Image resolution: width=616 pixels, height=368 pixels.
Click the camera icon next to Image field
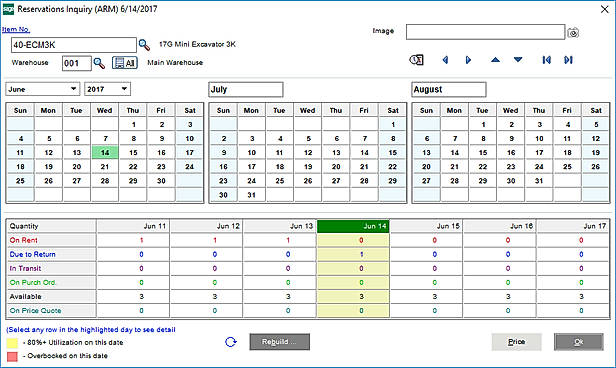[x=573, y=33]
